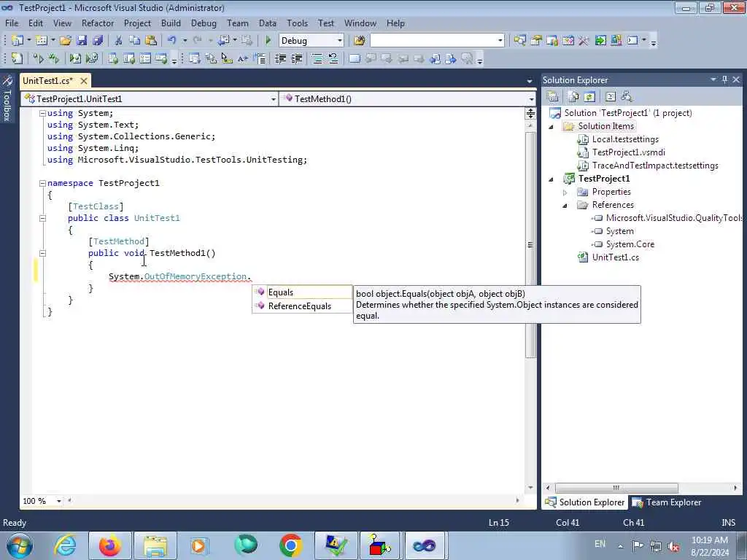This screenshot has width=747, height=560.
Task: Cut selection with the scissors icon
Action: coord(119,41)
